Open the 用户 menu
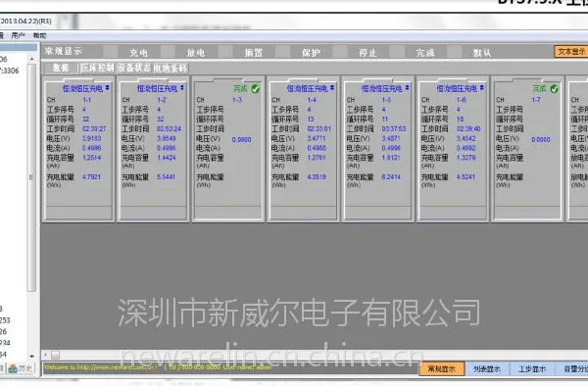 coord(18,35)
